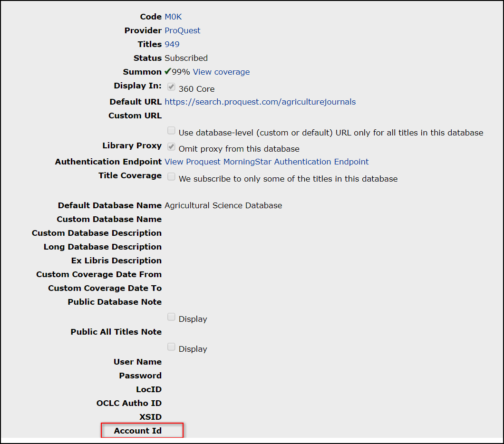This screenshot has height=444, width=504.
Task: Click the Subscribed status text
Action: [x=186, y=58]
